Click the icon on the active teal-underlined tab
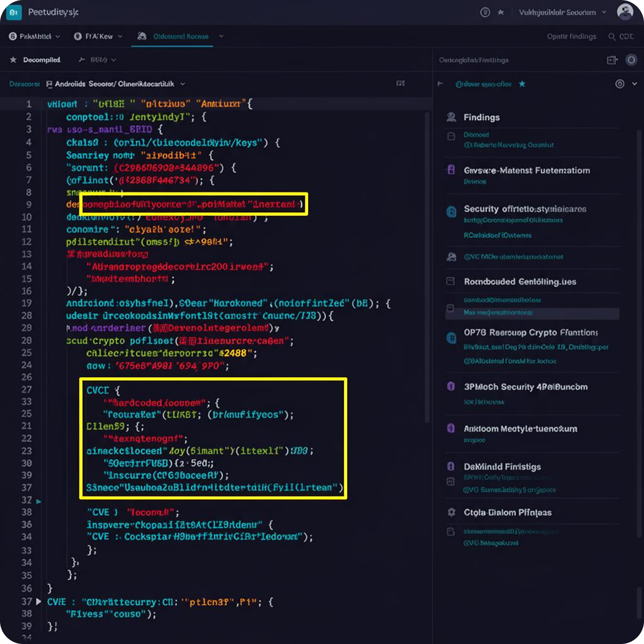The image size is (644, 644). coord(142,36)
